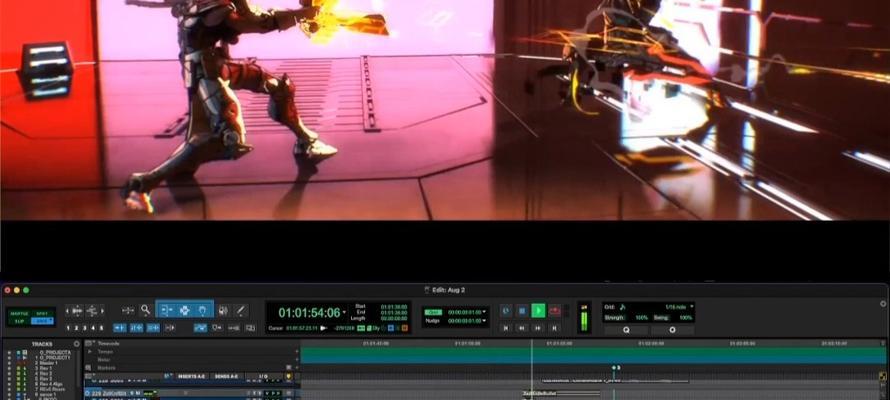Click the Q quantize button
Screen dimensions: 890x400
627,330
